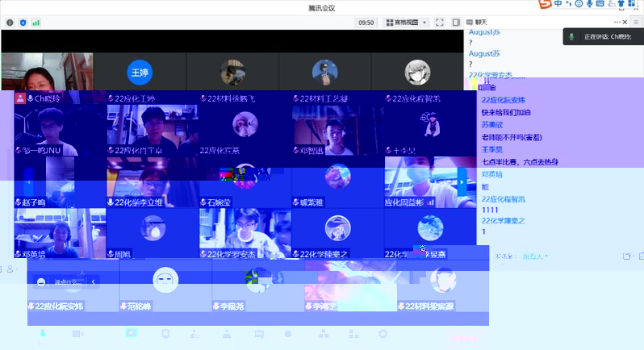Expand the 所有人 recipient dropdown
Viewport: 644px width, 350px height.
click(533, 256)
